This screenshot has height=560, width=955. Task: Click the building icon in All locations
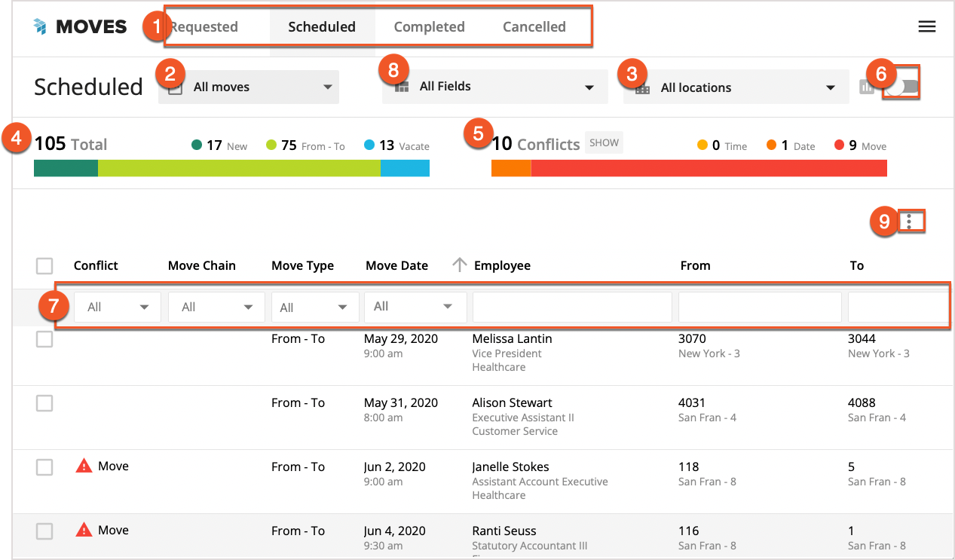pos(642,88)
